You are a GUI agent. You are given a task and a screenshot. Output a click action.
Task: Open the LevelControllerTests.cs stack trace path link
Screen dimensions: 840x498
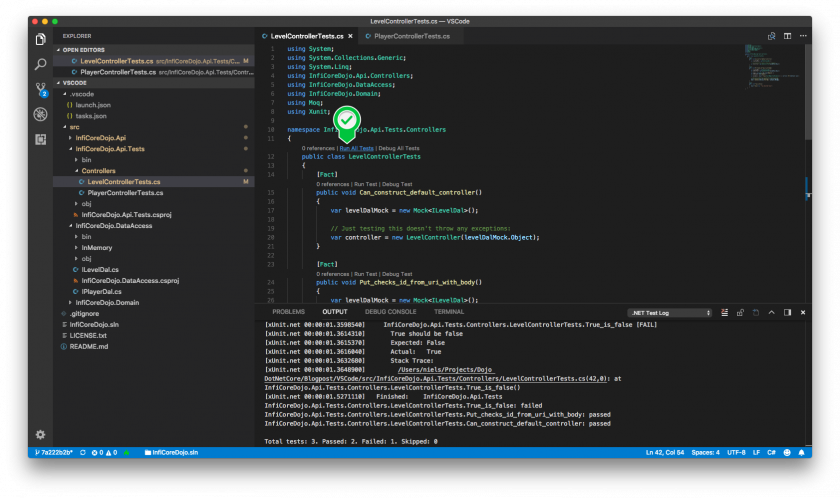[x=436, y=379]
